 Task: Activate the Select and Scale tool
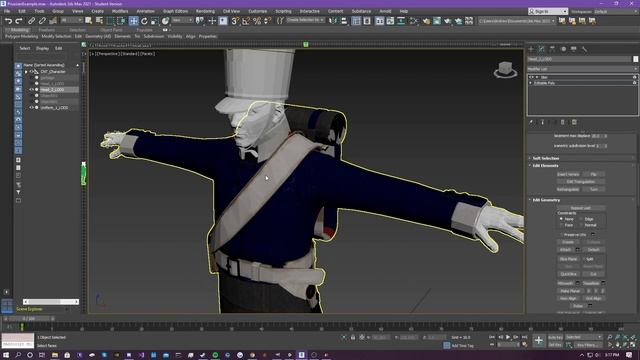pyautogui.click(x=154, y=21)
